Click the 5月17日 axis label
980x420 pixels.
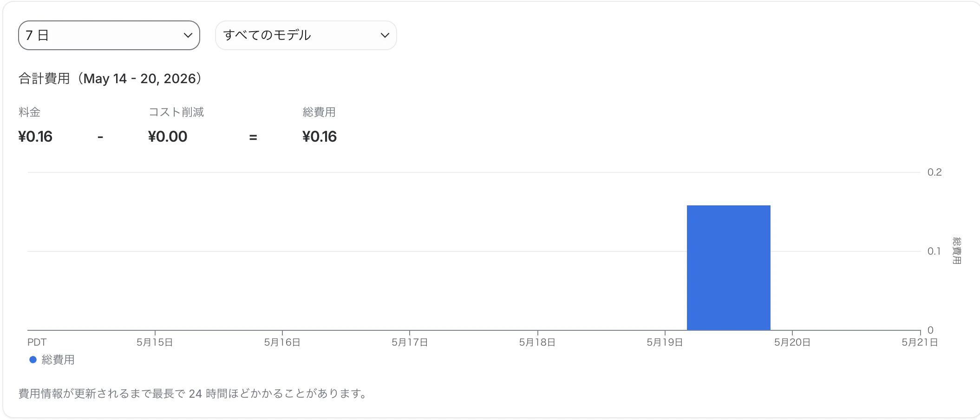tap(410, 342)
